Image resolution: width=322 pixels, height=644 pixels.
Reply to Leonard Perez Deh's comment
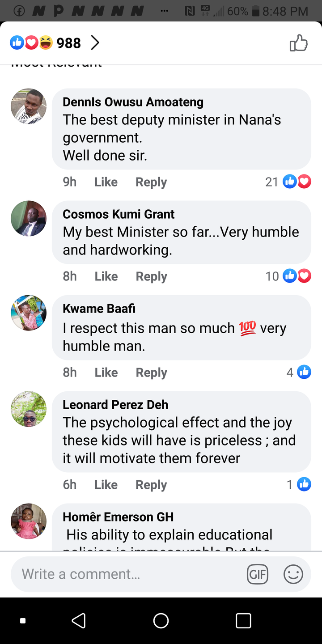(151, 485)
